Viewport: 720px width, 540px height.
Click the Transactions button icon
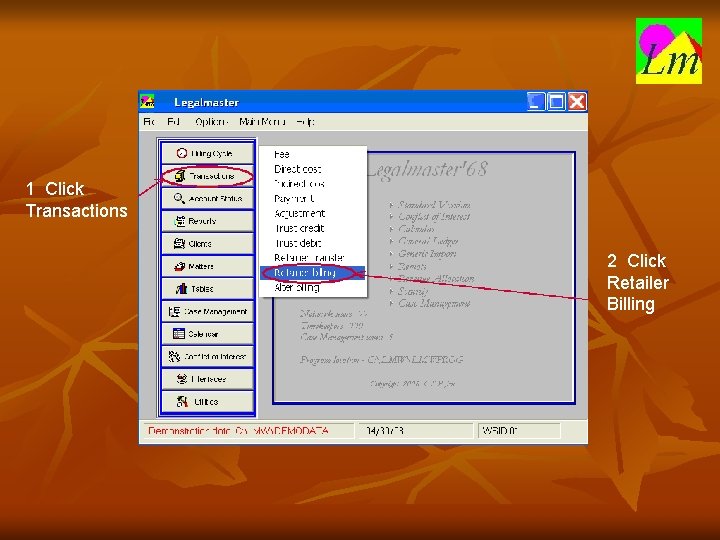tap(180, 176)
